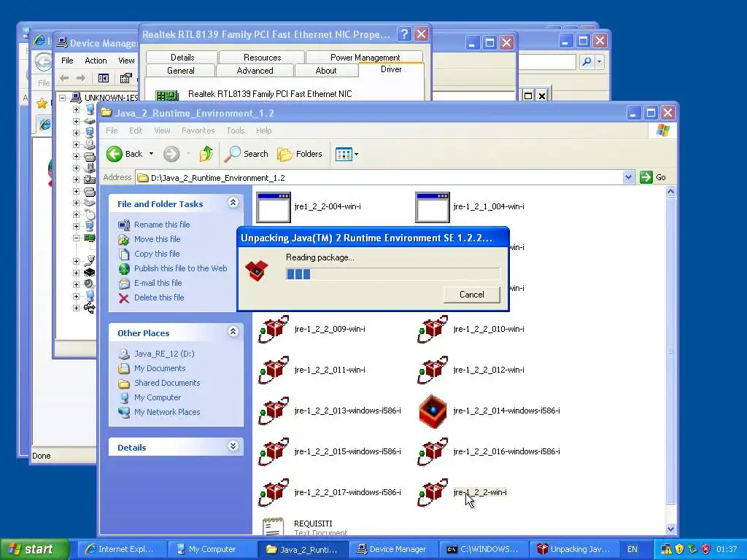Open My Computer in Other Places

pos(158,397)
